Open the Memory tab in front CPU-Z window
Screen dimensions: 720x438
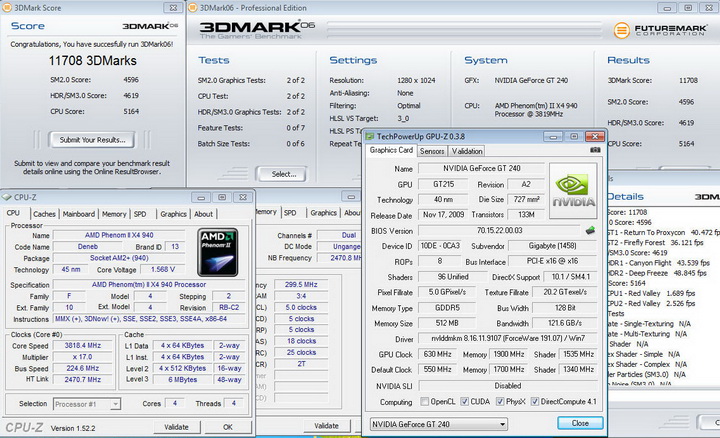click(x=114, y=214)
